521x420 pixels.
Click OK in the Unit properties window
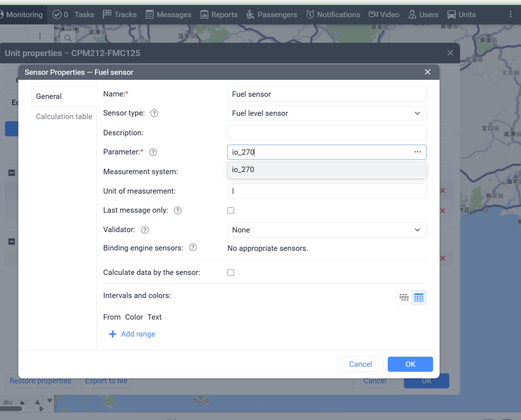tap(426, 381)
